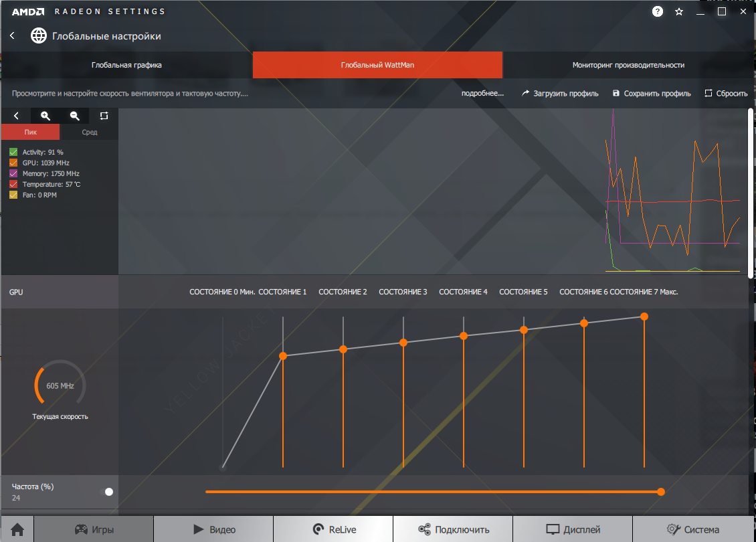Click the СОСТОЯНИЕ 4 frequency point on the curve
The height and width of the screenshot is (542, 756).
464,336
